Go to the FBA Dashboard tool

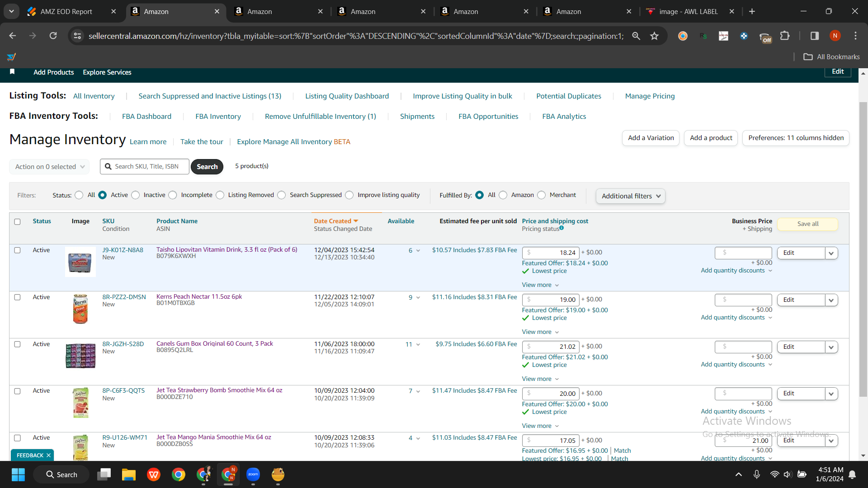[x=146, y=117]
